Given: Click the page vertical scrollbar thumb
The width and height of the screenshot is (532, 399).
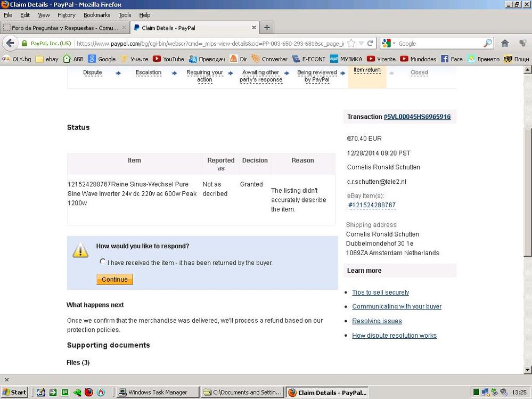Looking at the screenshot, I should tap(528, 192).
